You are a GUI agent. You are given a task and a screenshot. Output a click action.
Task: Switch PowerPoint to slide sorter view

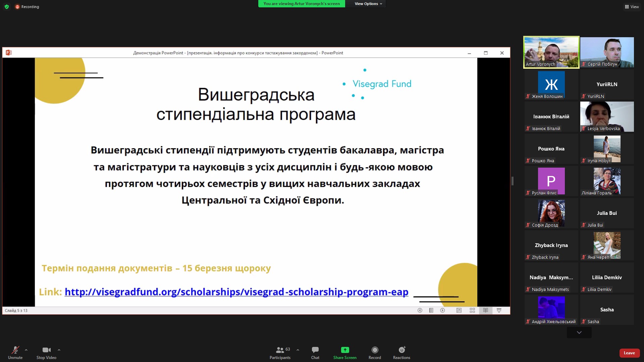point(472,310)
